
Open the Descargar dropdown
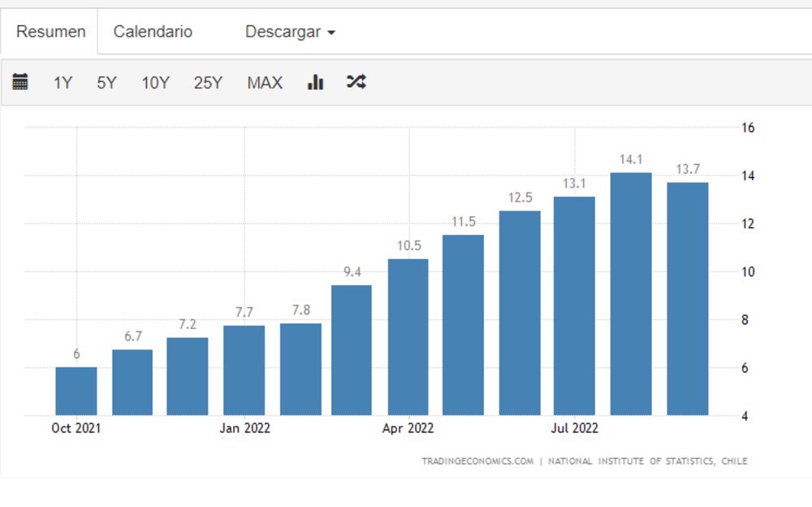click(283, 31)
